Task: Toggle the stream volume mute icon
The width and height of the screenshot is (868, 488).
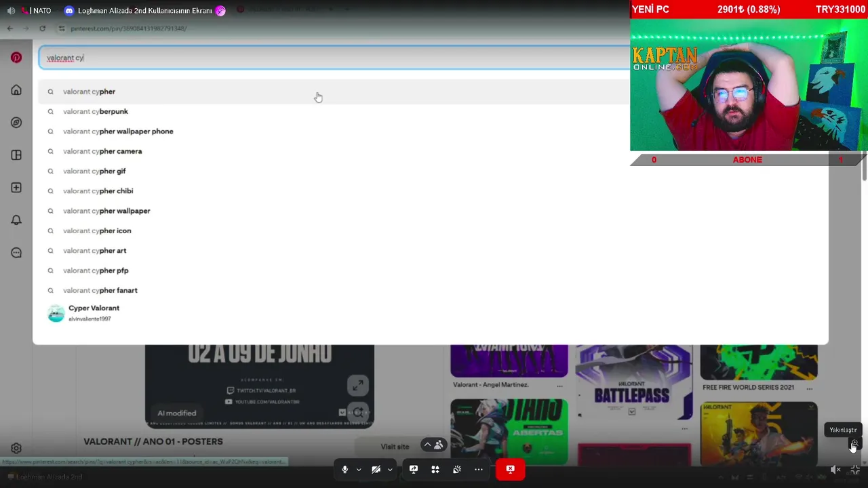Action: [x=835, y=470]
